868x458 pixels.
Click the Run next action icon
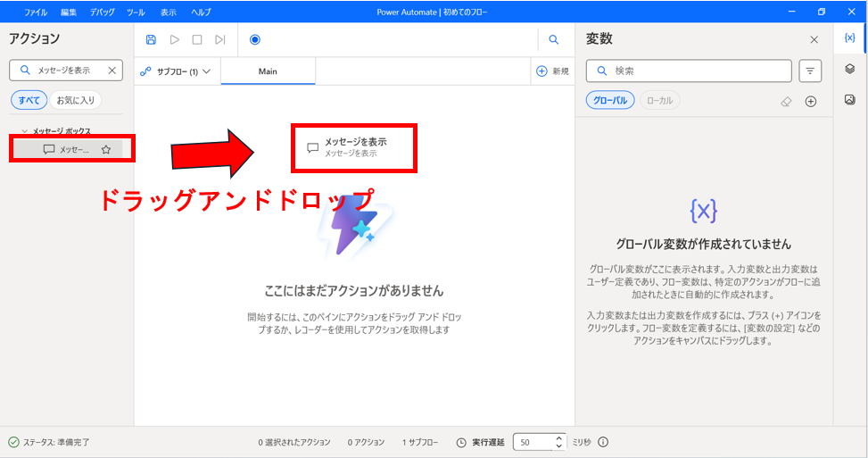(x=220, y=40)
